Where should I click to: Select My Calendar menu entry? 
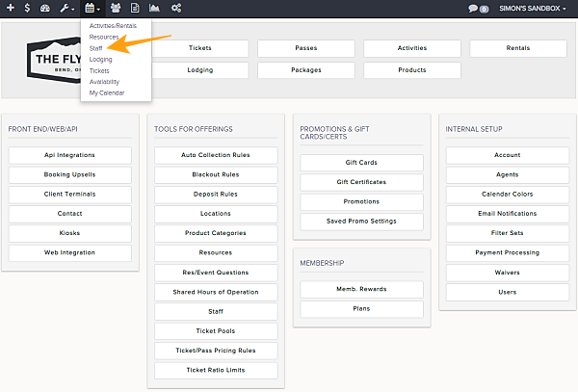(107, 92)
